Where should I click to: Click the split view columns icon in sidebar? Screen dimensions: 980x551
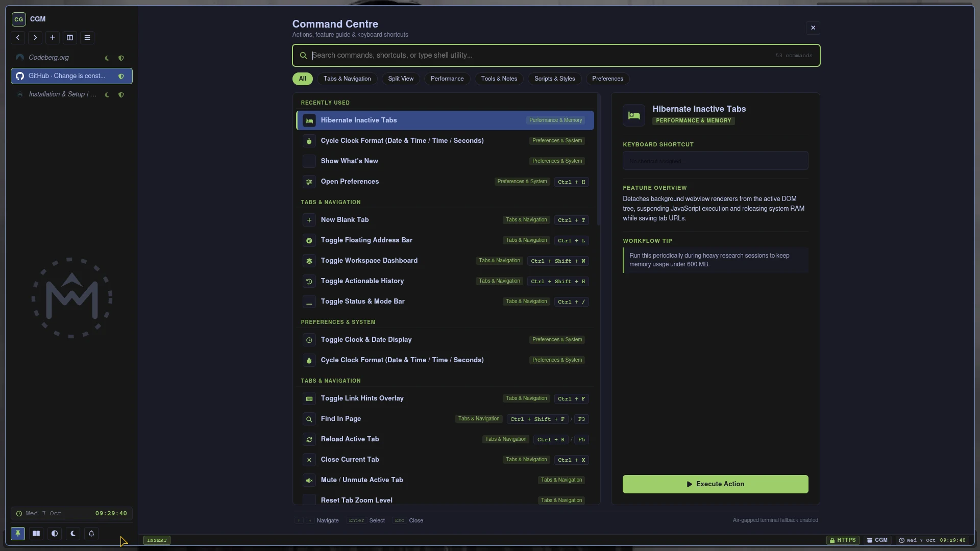(x=70, y=38)
